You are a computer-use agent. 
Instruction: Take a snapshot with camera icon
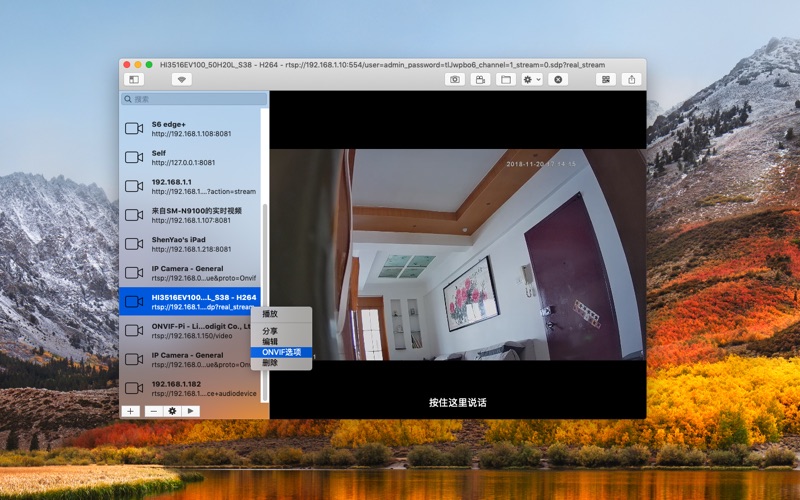point(455,79)
